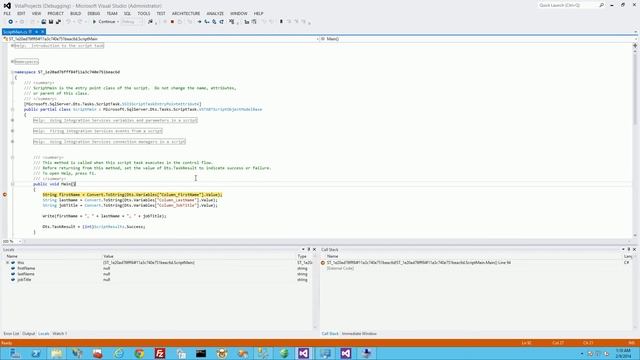Click the editor vertical scrollbar
Image resolution: width=640 pixels, height=360 pixels.
[635, 140]
